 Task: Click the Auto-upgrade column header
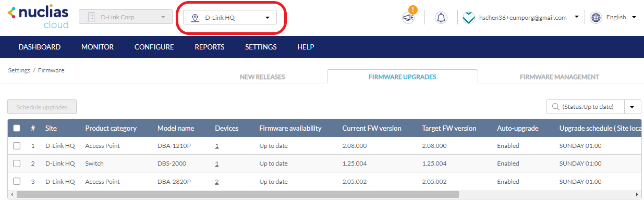pos(517,128)
